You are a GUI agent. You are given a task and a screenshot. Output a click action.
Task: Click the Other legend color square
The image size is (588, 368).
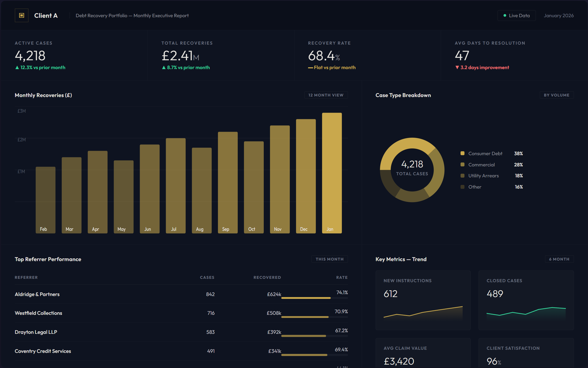point(462,187)
